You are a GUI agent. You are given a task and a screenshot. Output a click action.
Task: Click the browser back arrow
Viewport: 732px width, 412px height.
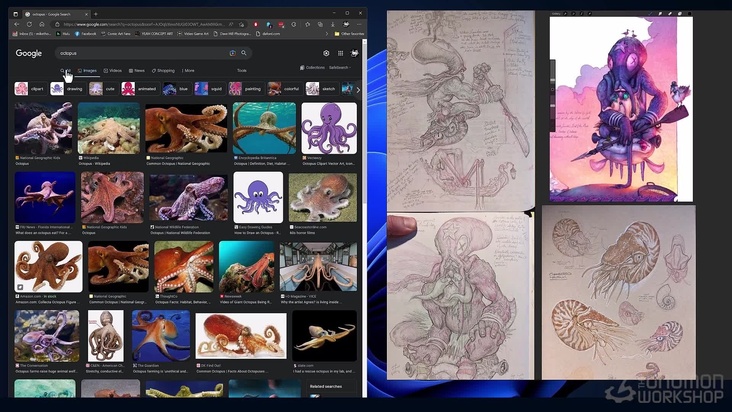[x=15, y=22]
